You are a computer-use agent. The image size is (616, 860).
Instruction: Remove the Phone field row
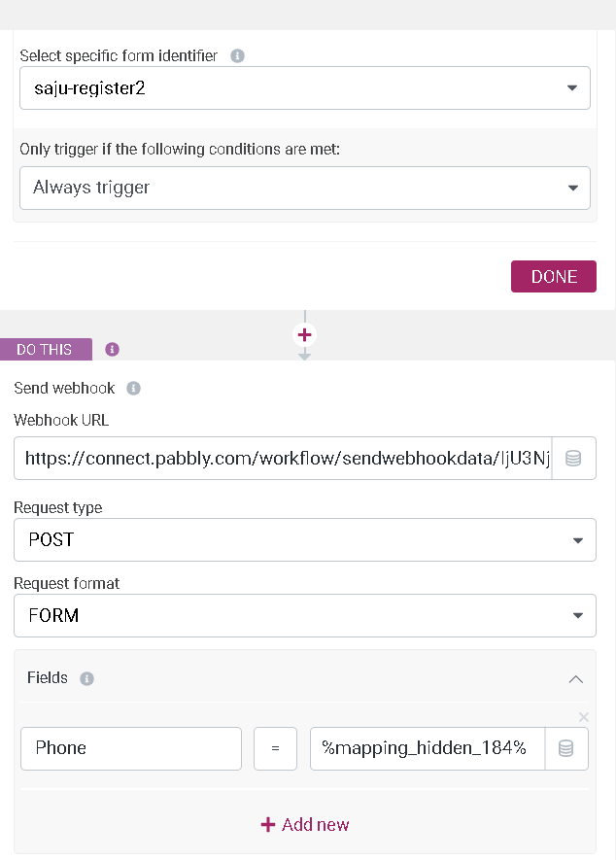coord(584,717)
